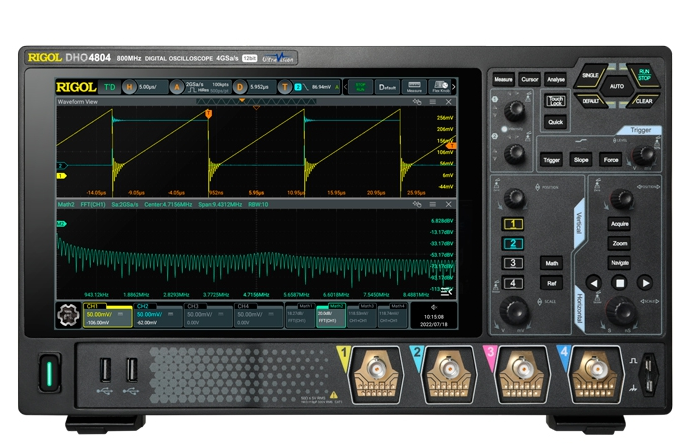
Task: Click the orange trigger level marker at right
Action: click(x=451, y=145)
